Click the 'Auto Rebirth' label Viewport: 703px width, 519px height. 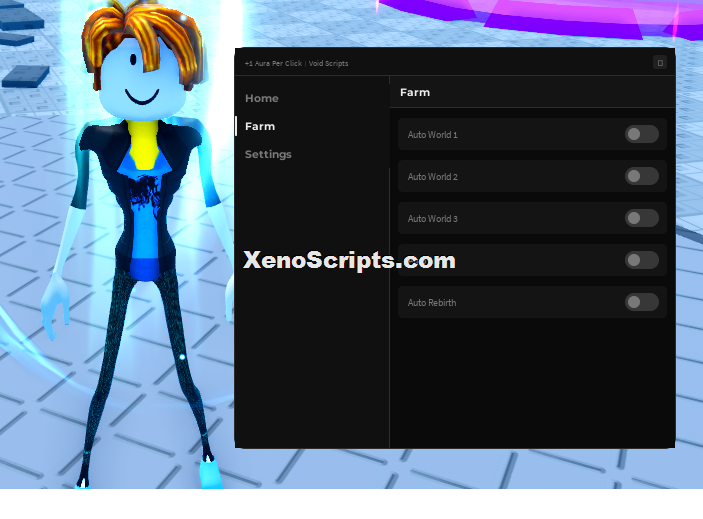[432, 303]
